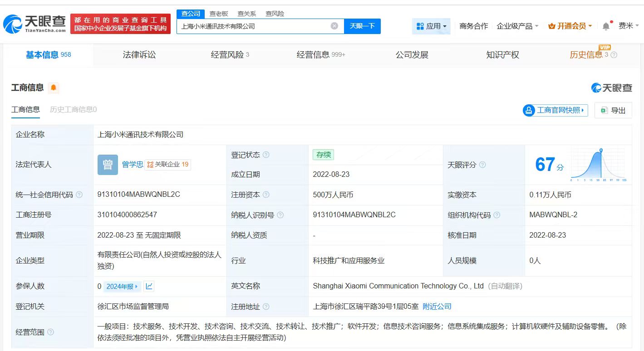Screen dimensions: 644x351
Task: Click the 天眼一下 search button
Action: 362,26
